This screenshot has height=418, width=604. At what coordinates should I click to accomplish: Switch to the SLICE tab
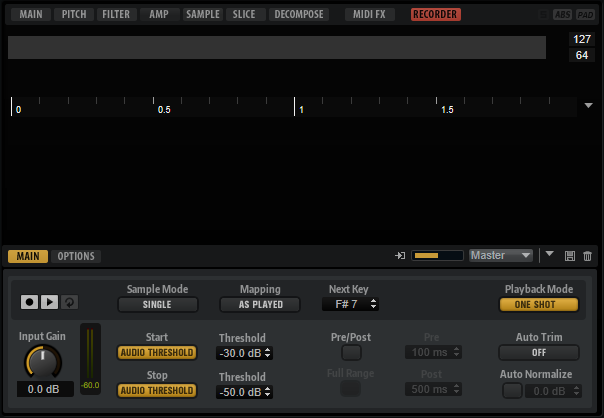[244, 15]
